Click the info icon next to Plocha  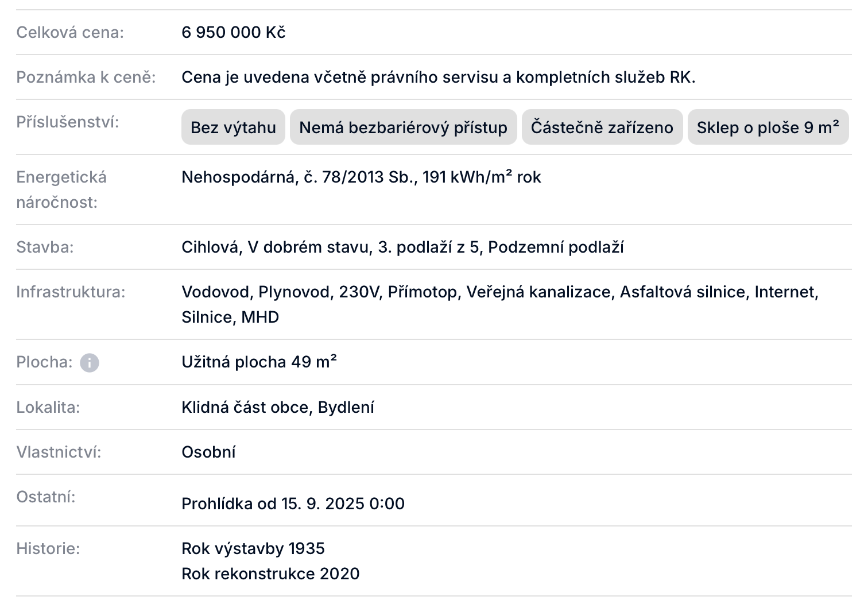pos(89,363)
